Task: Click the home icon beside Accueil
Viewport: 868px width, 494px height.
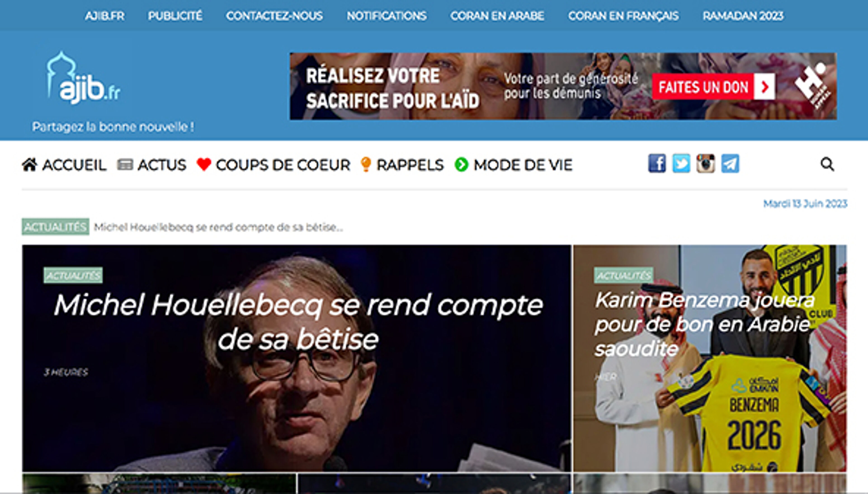Action: (x=30, y=165)
